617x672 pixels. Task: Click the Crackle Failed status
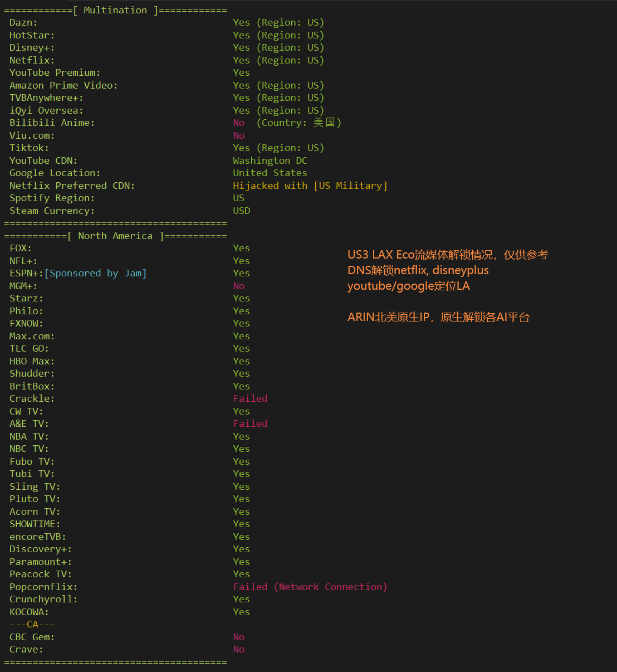[250, 398]
